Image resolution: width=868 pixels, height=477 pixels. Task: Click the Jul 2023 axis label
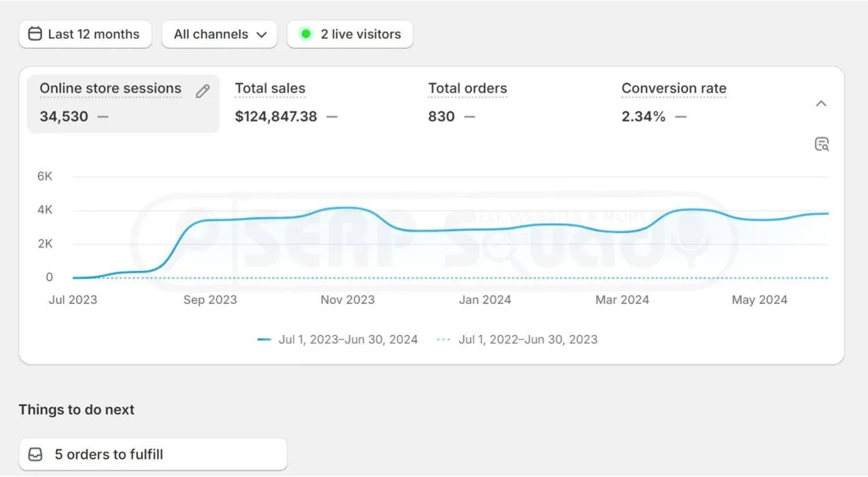73,300
